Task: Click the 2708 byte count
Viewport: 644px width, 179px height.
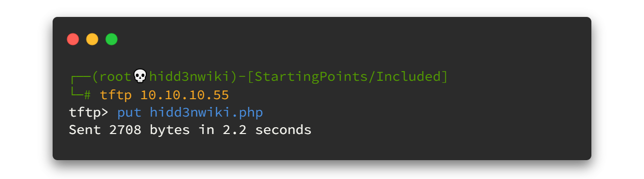Action: pyautogui.click(x=125, y=130)
